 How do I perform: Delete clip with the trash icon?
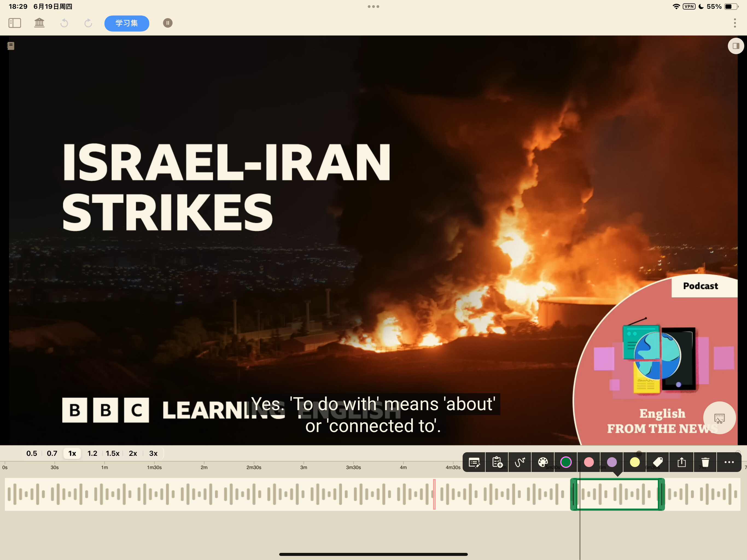click(x=705, y=462)
